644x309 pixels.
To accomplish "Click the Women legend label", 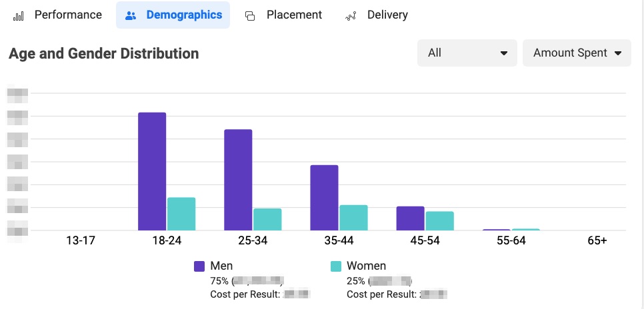I will pos(366,266).
